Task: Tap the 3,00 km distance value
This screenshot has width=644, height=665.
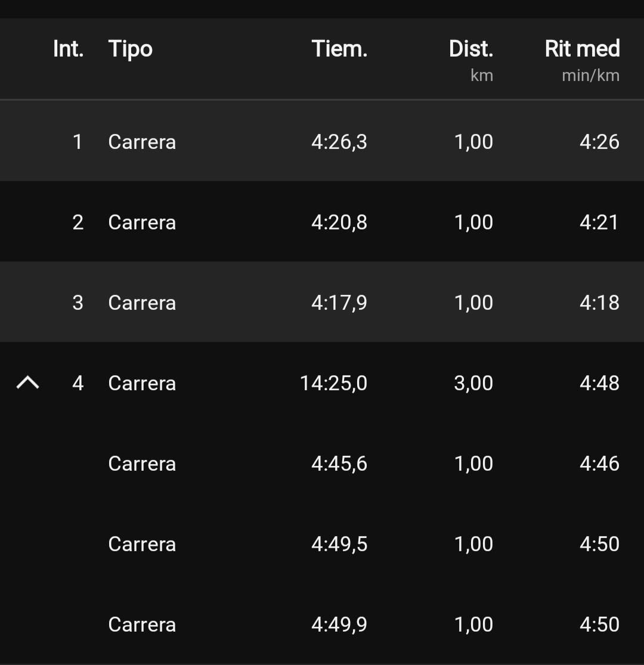Action: coord(473,383)
